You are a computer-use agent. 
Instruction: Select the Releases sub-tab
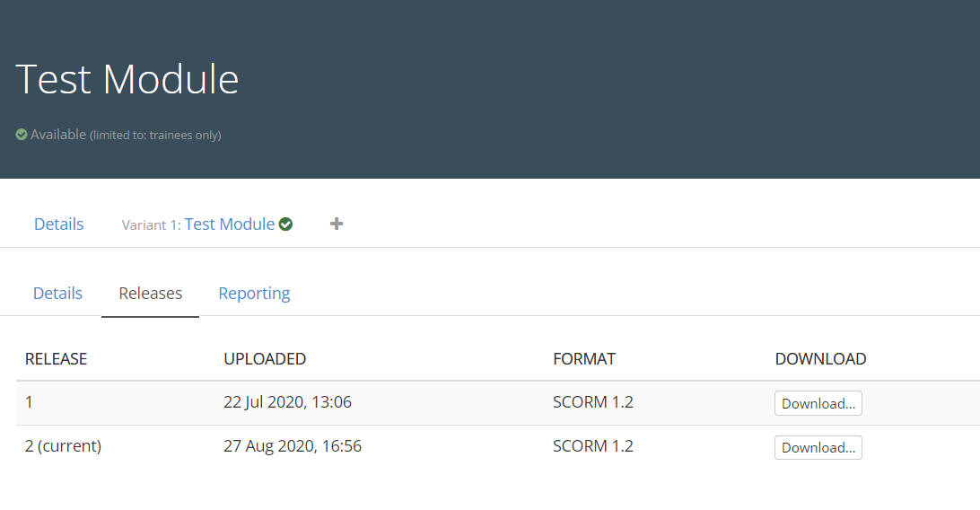pos(151,294)
